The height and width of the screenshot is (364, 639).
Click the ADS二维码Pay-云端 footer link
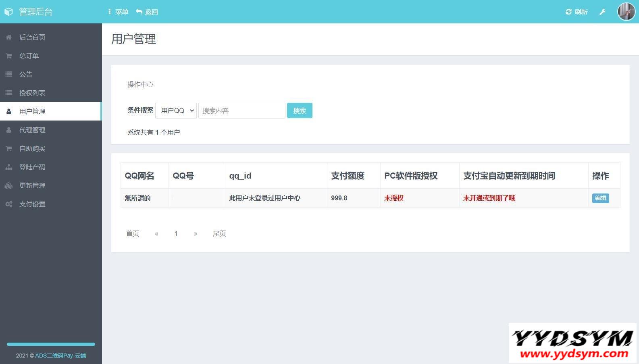[x=60, y=356]
